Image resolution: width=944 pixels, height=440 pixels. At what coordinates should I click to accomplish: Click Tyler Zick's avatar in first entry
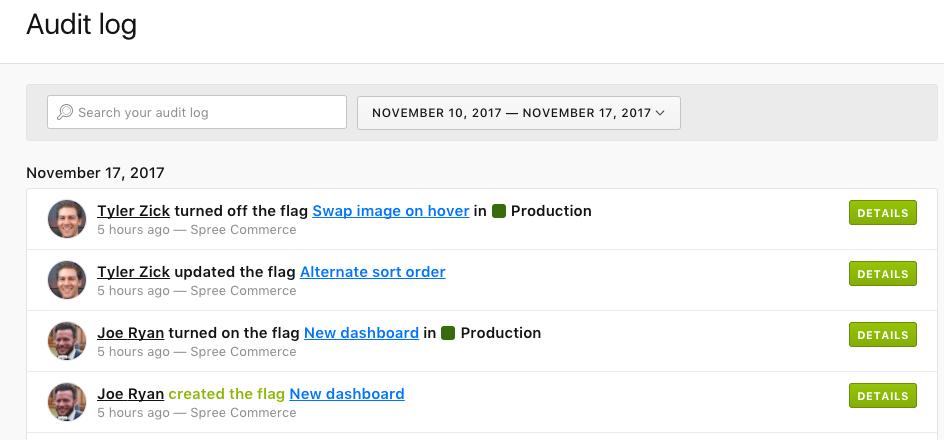(x=67, y=220)
